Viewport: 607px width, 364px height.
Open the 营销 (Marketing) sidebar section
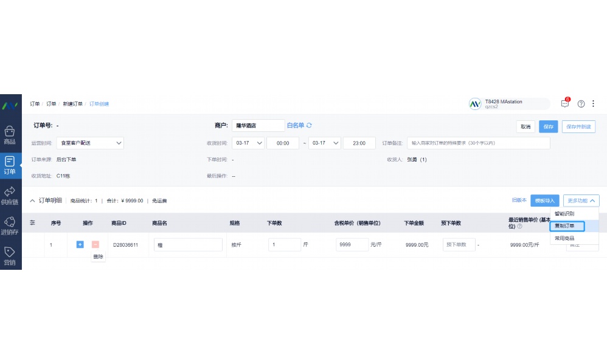coord(10,256)
